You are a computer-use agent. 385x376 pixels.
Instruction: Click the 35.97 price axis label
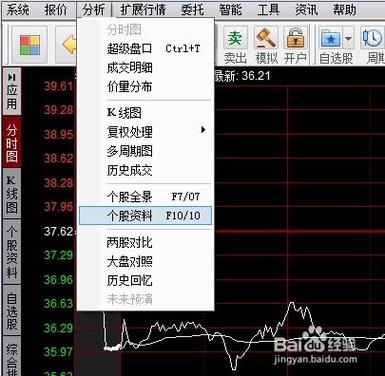[x=58, y=352]
